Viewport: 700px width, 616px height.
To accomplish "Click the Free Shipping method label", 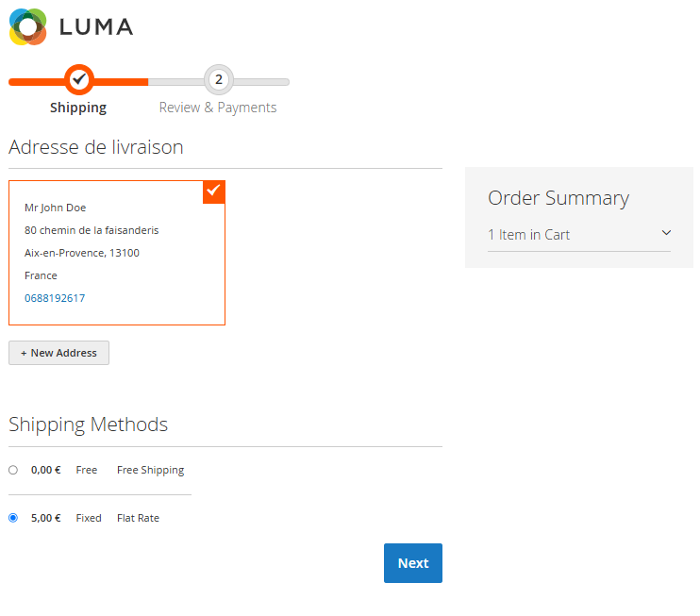I will pyautogui.click(x=150, y=470).
